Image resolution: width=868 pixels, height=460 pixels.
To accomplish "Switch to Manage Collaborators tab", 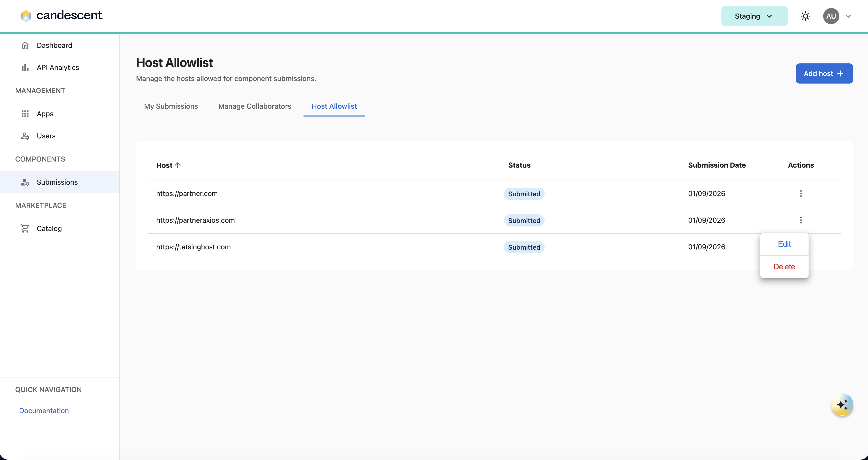I will 255,106.
